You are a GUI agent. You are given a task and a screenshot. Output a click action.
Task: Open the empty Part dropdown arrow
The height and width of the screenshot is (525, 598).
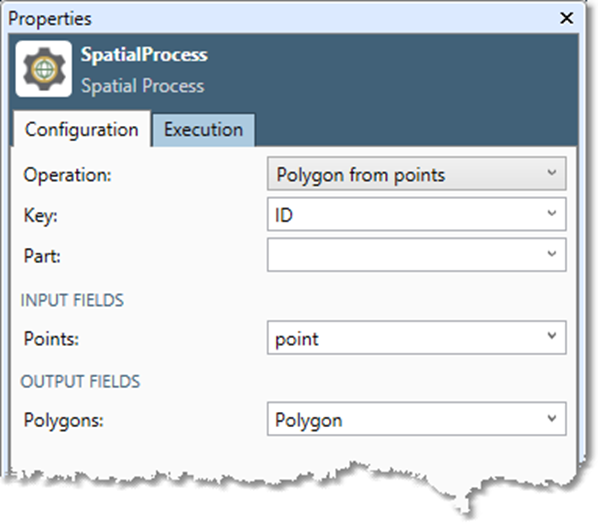coord(551,254)
